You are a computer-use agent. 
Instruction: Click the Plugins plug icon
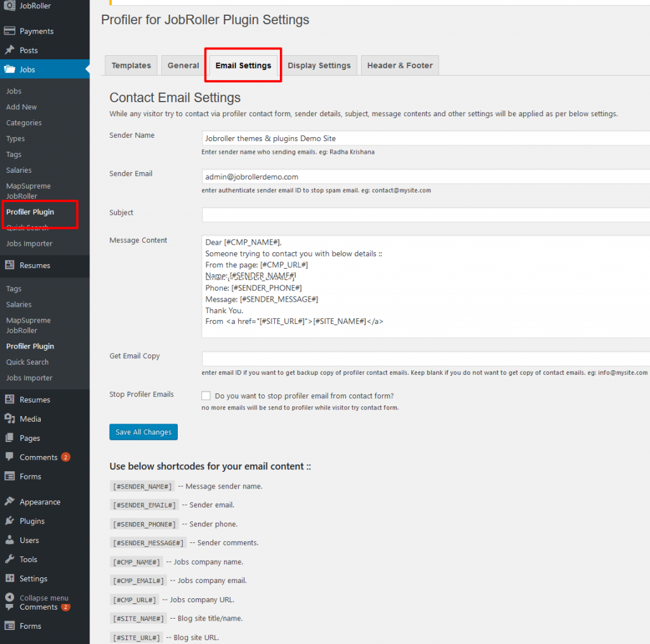(10, 521)
